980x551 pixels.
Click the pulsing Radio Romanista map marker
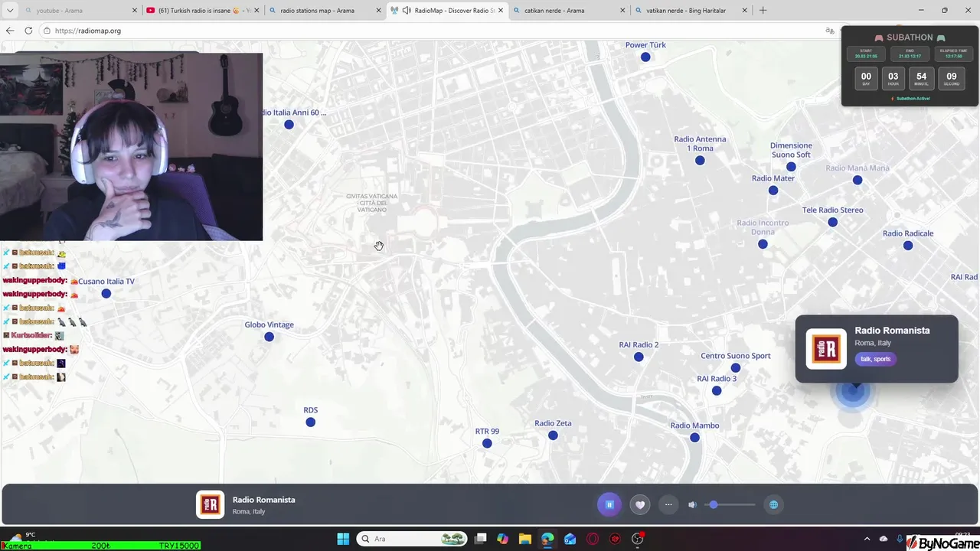tap(852, 391)
